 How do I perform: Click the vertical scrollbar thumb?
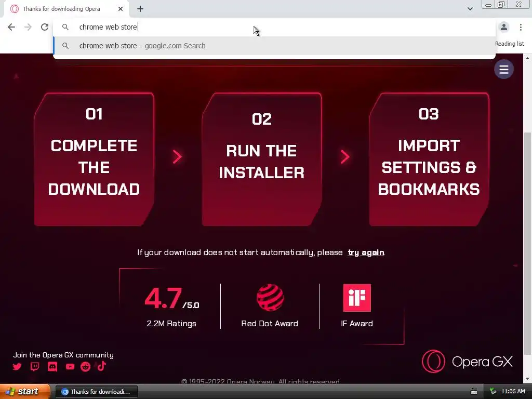pos(527,243)
